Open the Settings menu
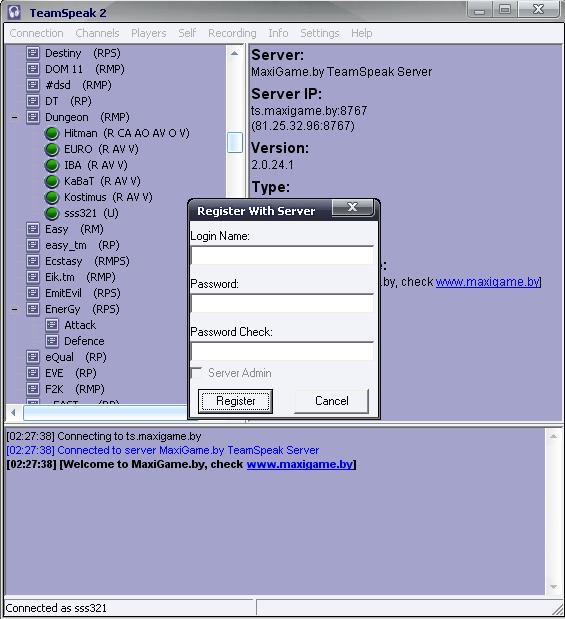Screen dimensions: 565x619 click(x=319, y=33)
